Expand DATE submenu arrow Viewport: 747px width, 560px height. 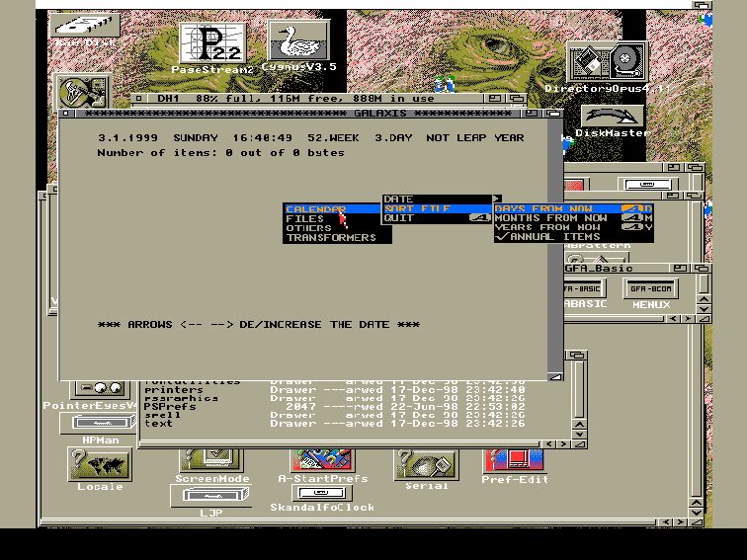(496, 199)
